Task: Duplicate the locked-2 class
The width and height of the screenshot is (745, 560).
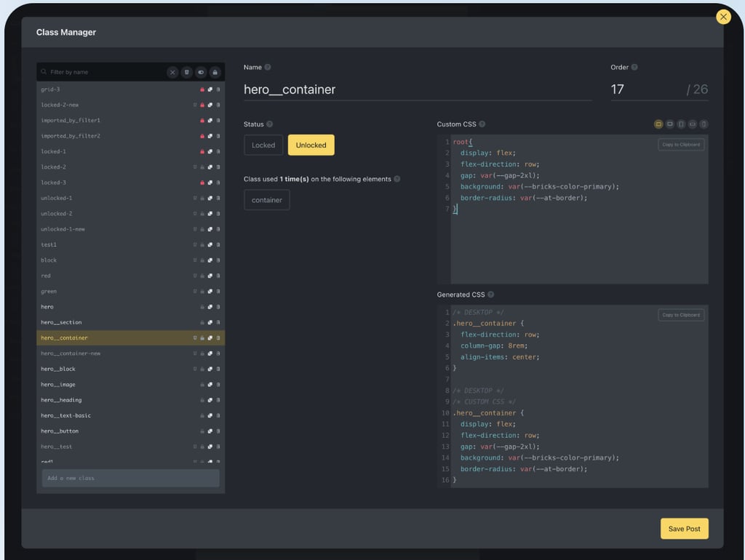Action: point(210,167)
